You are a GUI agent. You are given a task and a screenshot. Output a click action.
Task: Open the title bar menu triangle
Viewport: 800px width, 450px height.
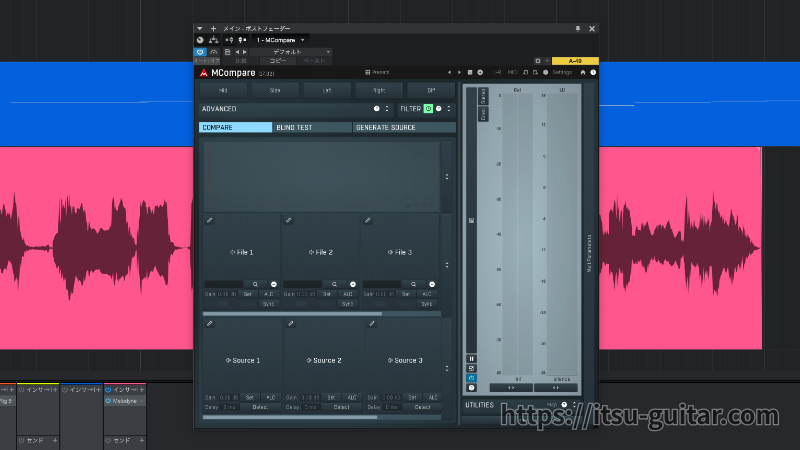point(200,29)
